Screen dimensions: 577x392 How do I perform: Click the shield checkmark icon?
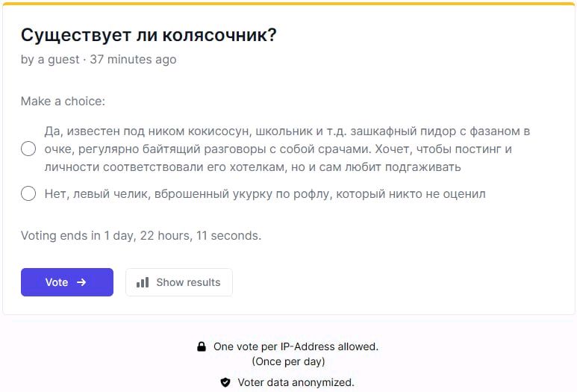tap(225, 382)
